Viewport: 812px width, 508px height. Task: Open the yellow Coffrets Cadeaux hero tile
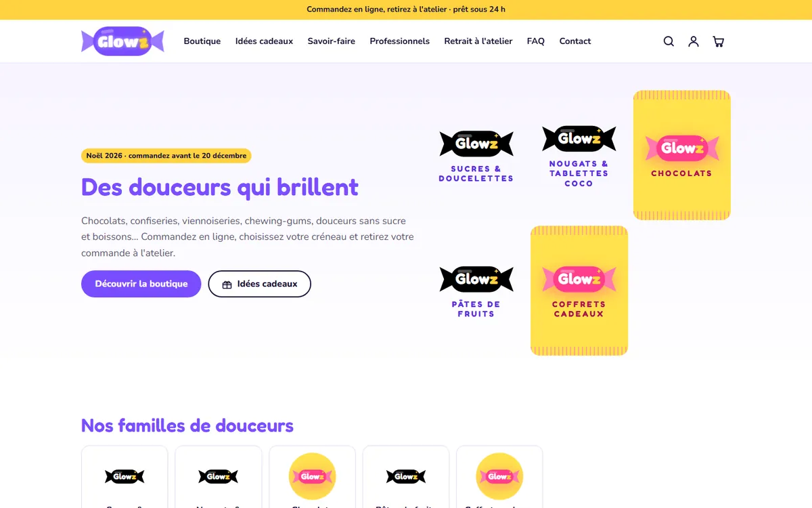(579, 291)
